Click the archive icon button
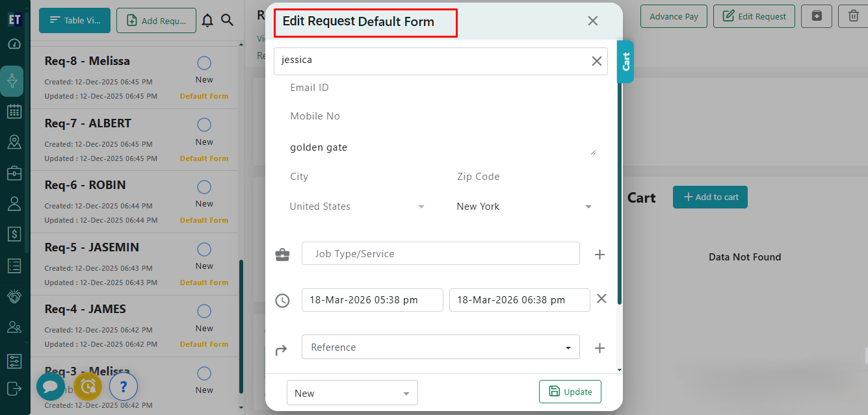 (817, 16)
